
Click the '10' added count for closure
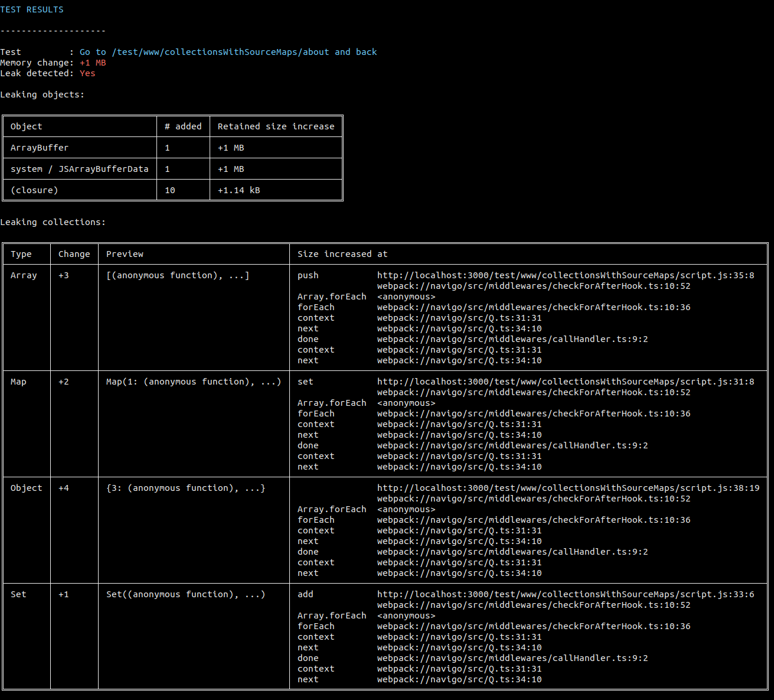pyautogui.click(x=170, y=190)
